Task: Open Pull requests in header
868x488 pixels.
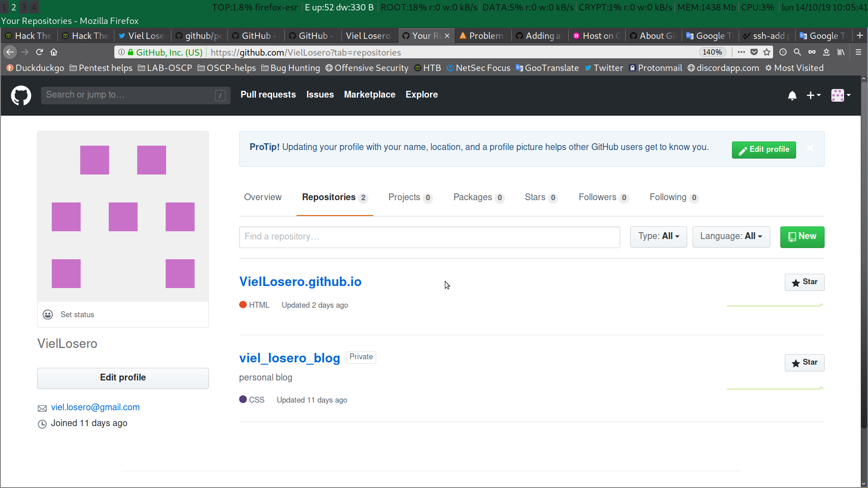Action: 268,95
